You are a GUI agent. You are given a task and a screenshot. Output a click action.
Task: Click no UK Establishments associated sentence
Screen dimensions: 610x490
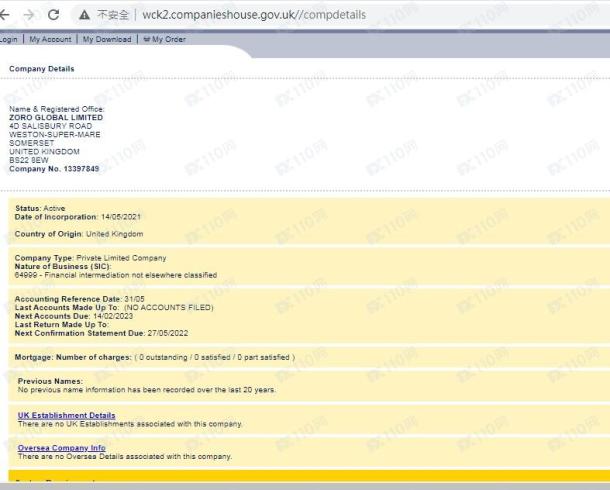pyautogui.click(x=130, y=424)
